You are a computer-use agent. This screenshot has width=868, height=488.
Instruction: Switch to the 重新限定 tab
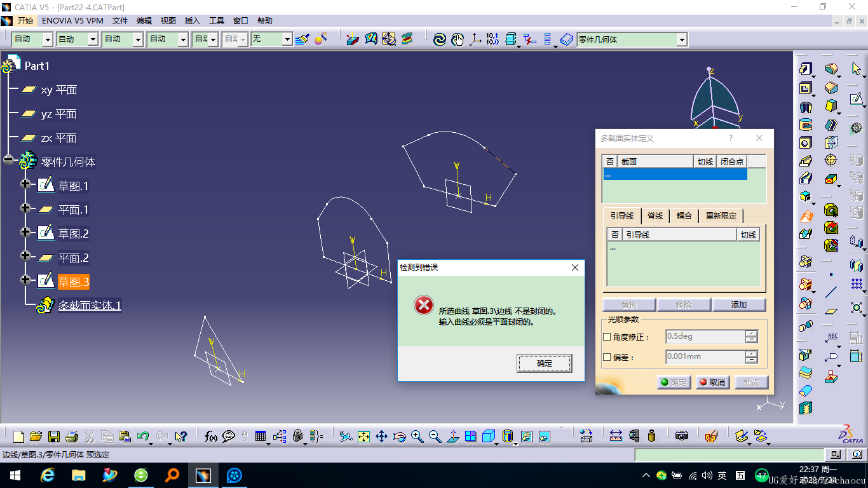(721, 216)
